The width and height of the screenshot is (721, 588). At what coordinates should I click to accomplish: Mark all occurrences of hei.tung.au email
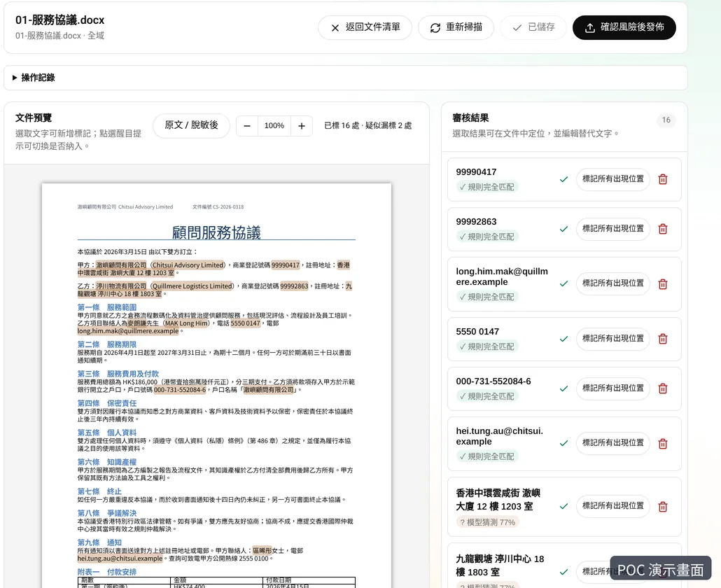click(613, 442)
